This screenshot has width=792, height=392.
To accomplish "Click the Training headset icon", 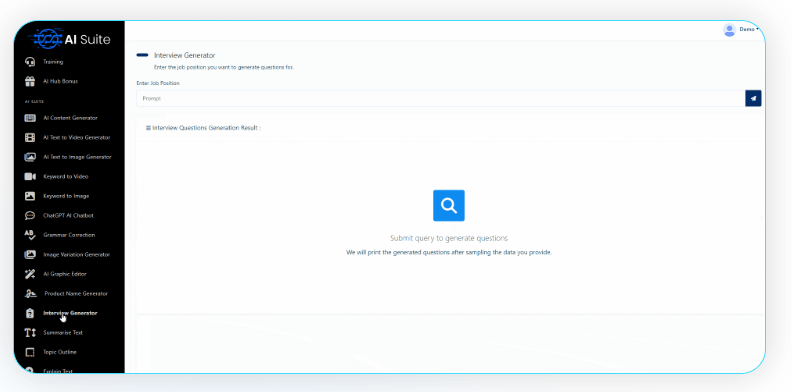I will pos(30,62).
